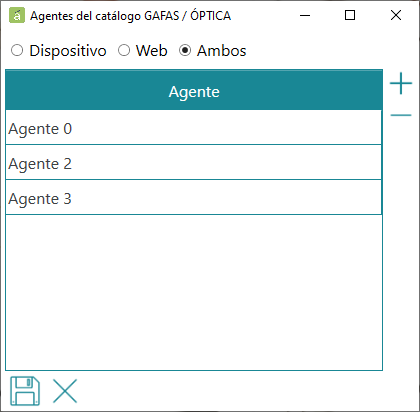This screenshot has width=420, height=412.
Task: Add a new agent with plus icon
Action: coord(401,83)
